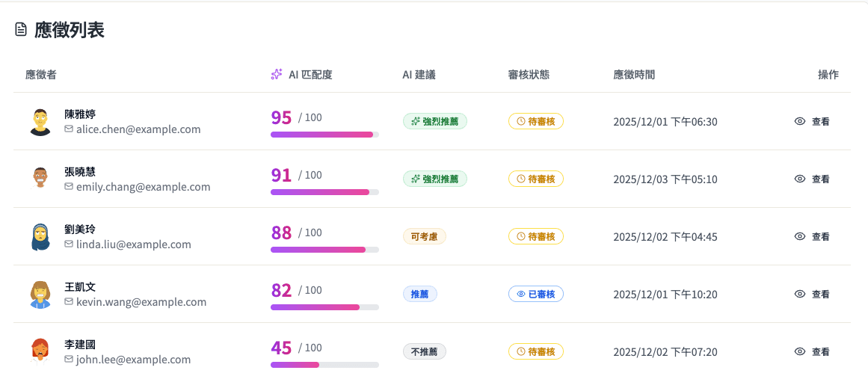Click mail icon before emily.chang@example.com
The image size is (868, 391).
[x=70, y=187]
